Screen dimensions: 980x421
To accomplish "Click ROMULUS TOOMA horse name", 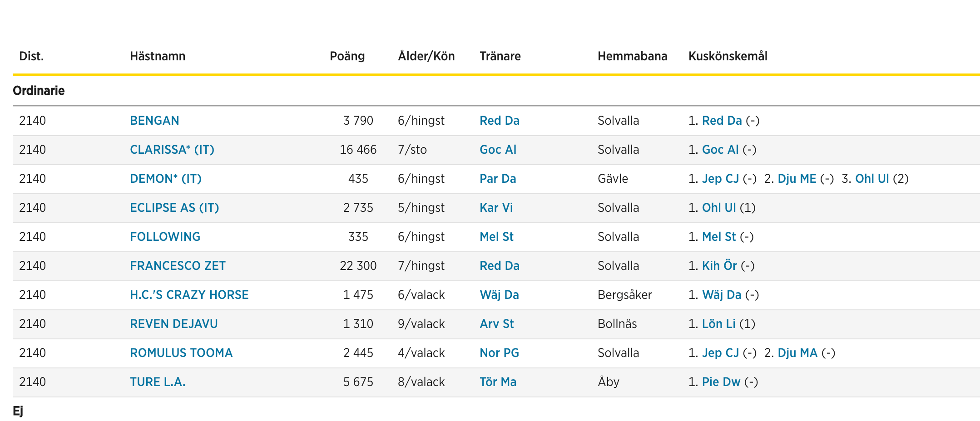I will [181, 353].
